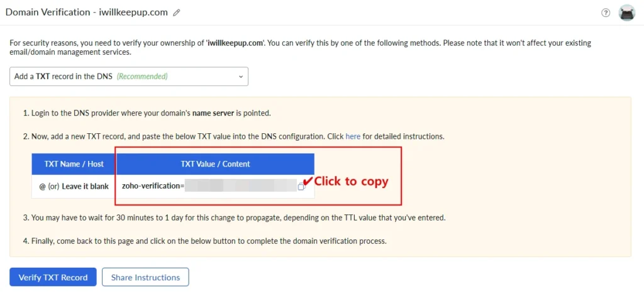This screenshot has width=644, height=308.
Task: Click the Share Instructions button
Action: tap(145, 277)
